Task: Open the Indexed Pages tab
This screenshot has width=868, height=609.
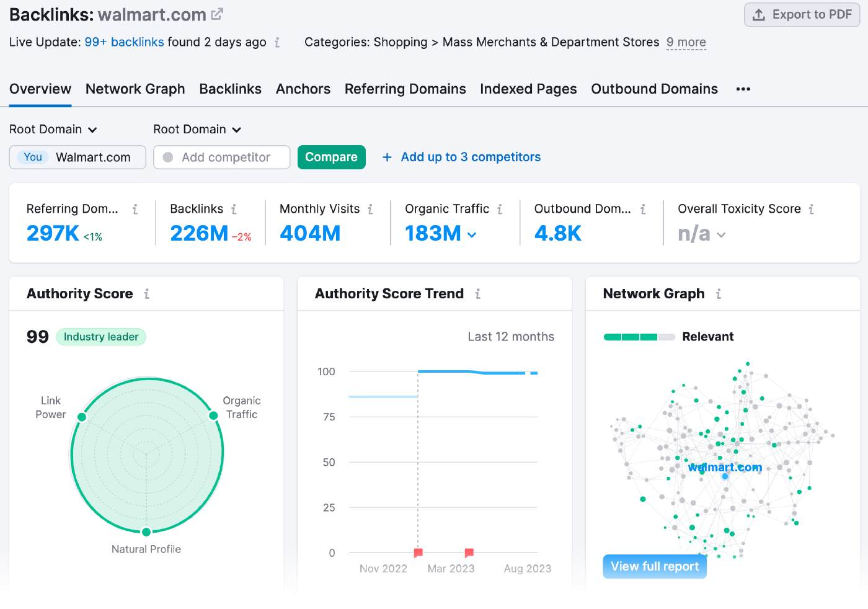Action: click(x=528, y=89)
